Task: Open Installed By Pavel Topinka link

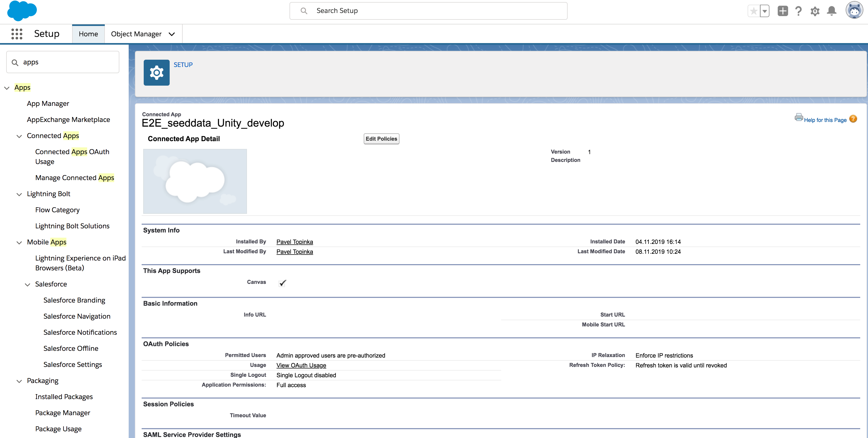Action: click(294, 242)
